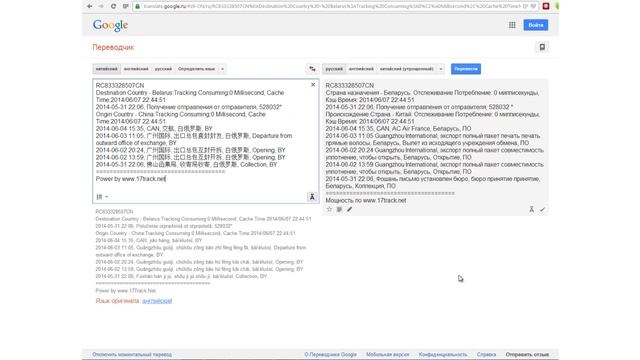
Task: Select английский as target language
Action: [x=361, y=69]
